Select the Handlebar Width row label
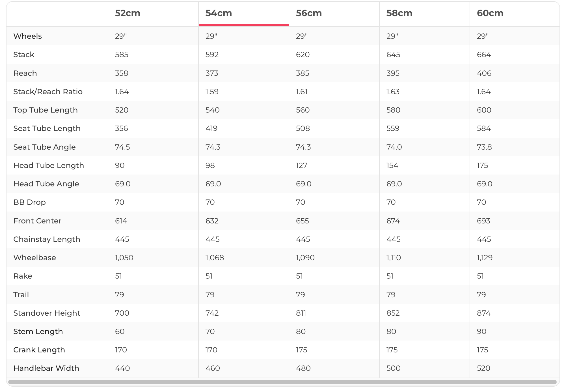Image resolution: width=566 pixels, height=392 pixels. click(46, 368)
